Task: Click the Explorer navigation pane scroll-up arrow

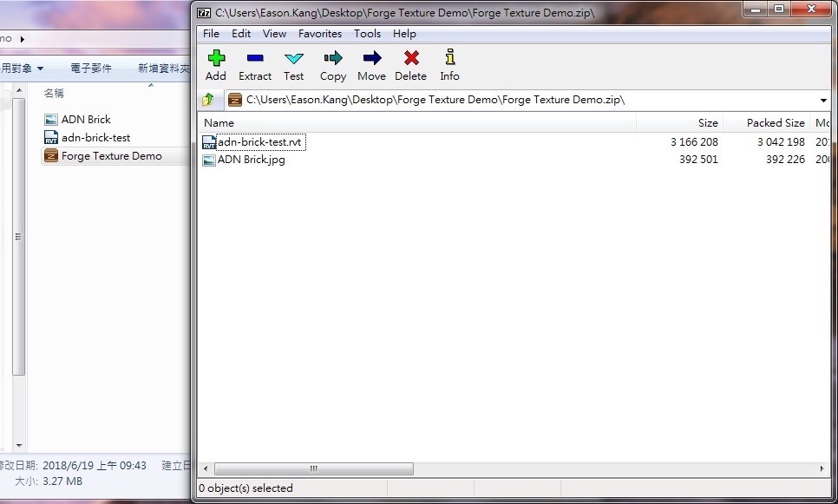Action: pos(19,90)
